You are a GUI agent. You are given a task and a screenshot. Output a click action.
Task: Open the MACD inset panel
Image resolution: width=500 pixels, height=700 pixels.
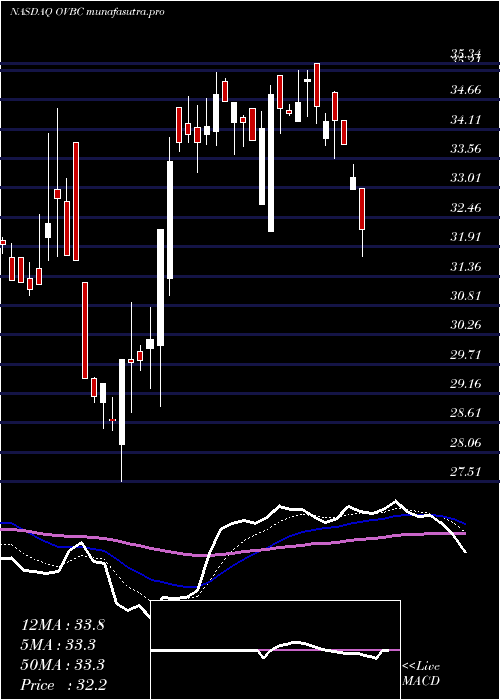coord(275,650)
